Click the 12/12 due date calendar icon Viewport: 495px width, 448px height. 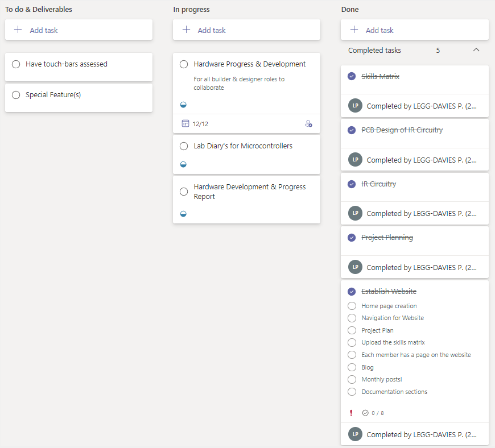click(x=185, y=123)
